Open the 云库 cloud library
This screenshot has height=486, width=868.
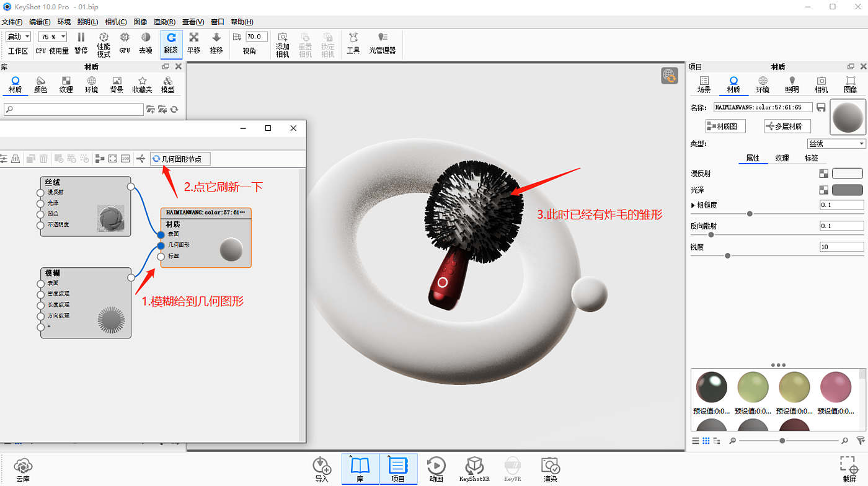pyautogui.click(x=23, y=469)
